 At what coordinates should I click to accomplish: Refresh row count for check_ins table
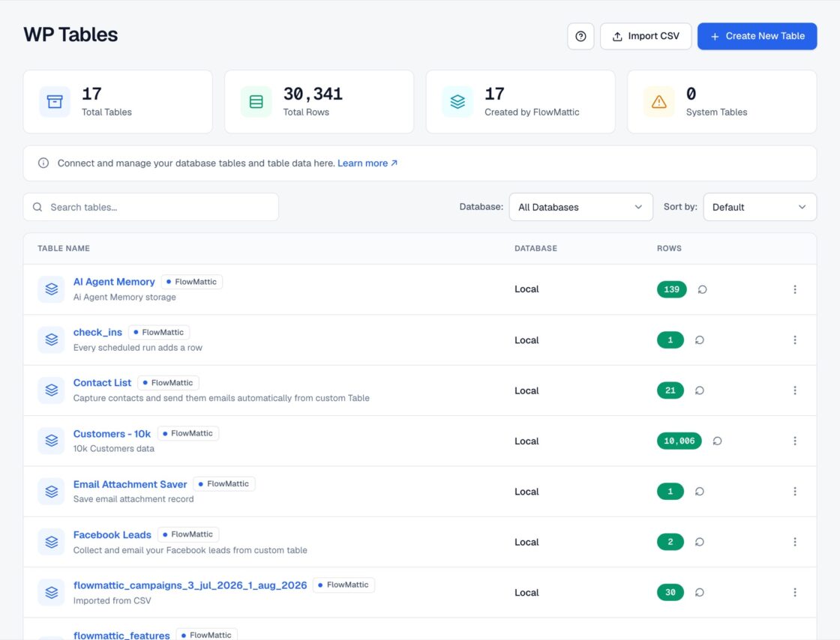point(700,339)
